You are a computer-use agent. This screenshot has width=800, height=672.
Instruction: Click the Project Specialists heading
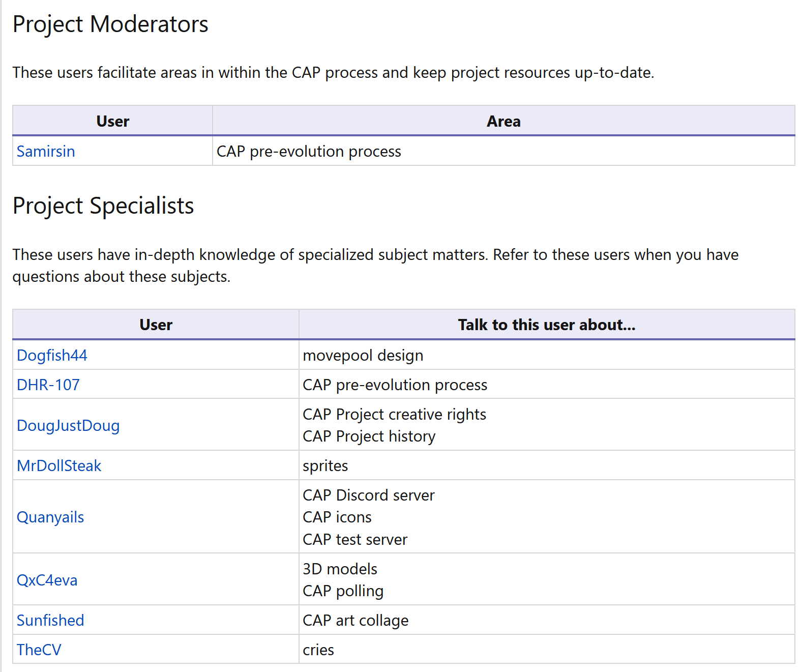pos(103,206)
